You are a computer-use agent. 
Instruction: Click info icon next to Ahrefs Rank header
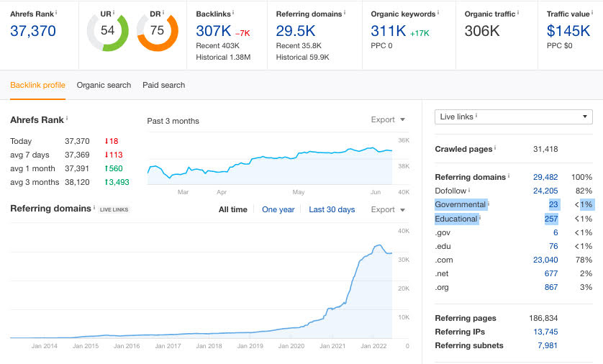(x=56, y=13)
